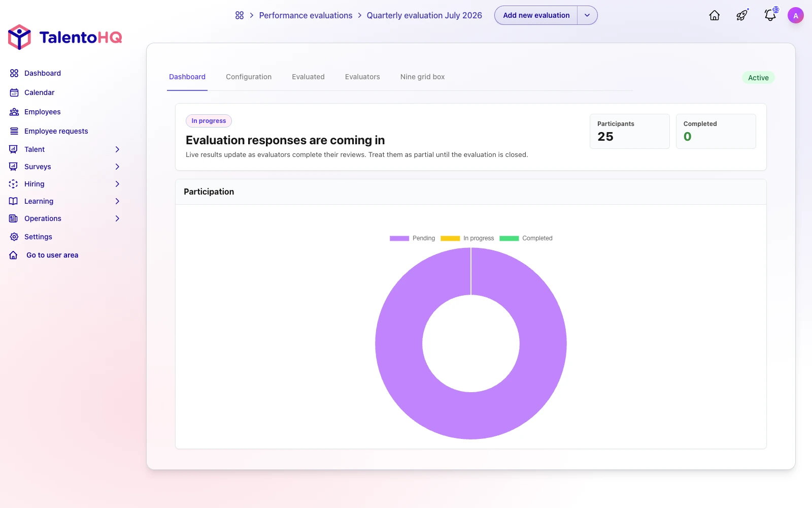Toggle the In progress yellow legend swatch
812x508 pixels.
click(450, 238)
